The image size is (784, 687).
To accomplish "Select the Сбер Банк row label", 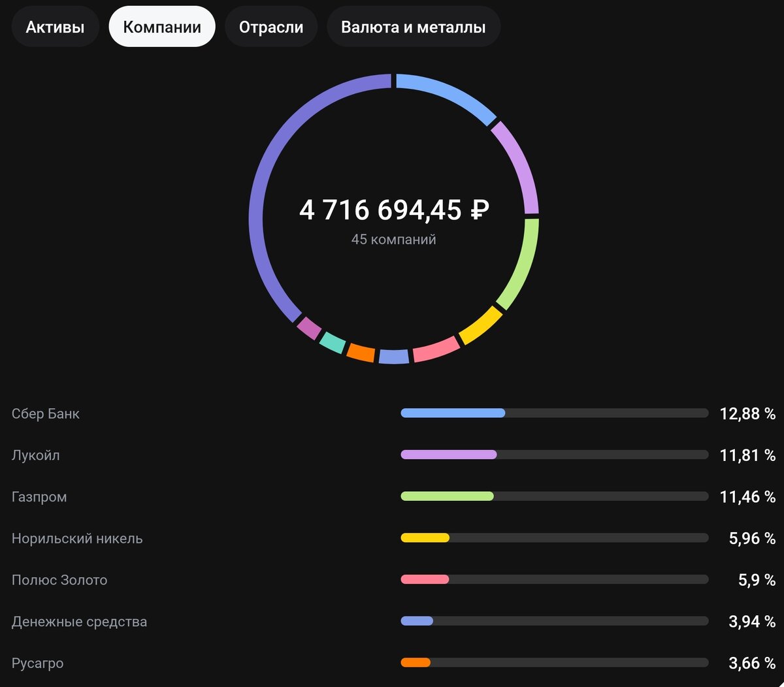I will pos(46,413).
